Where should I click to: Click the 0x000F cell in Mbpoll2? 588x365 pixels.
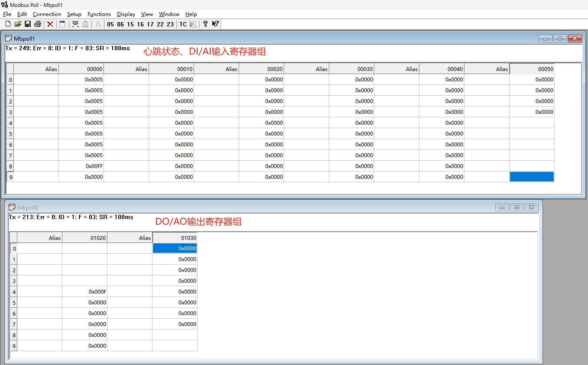pyautogui.click(x=85, y=291)
